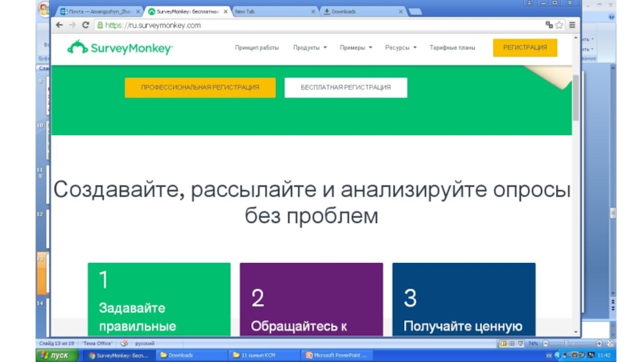Click the green padlock security icon
This screenshot has height=362, width=644.
[100, 26]
